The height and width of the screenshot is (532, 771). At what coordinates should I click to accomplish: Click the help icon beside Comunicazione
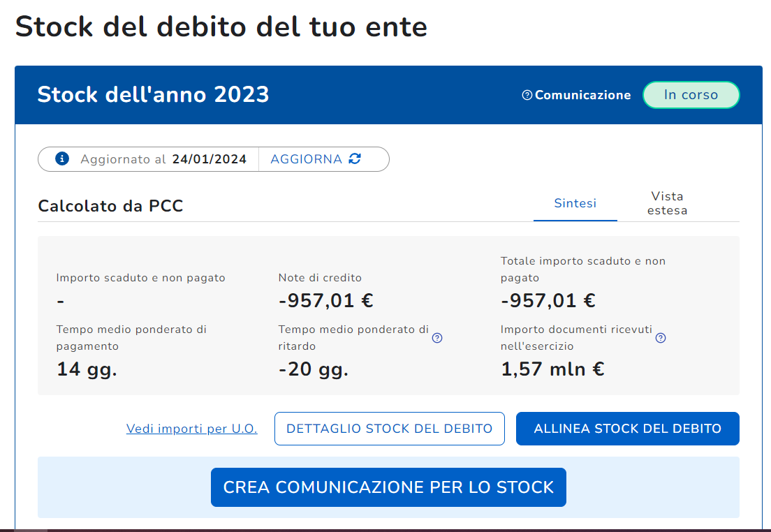pos(527,96)
